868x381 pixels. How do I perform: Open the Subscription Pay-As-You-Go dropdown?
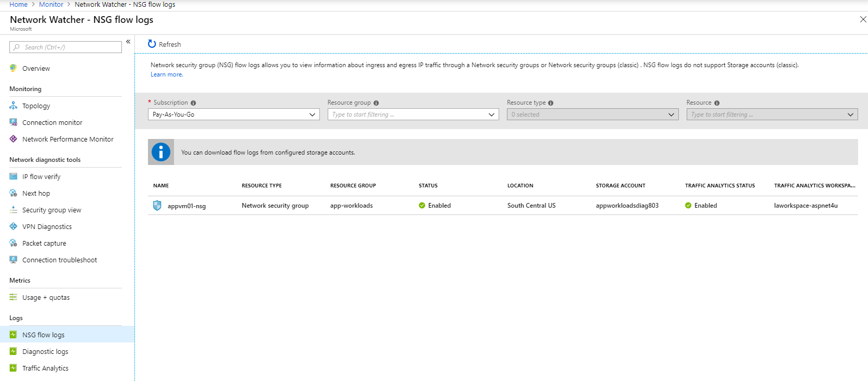pos(234,115)
